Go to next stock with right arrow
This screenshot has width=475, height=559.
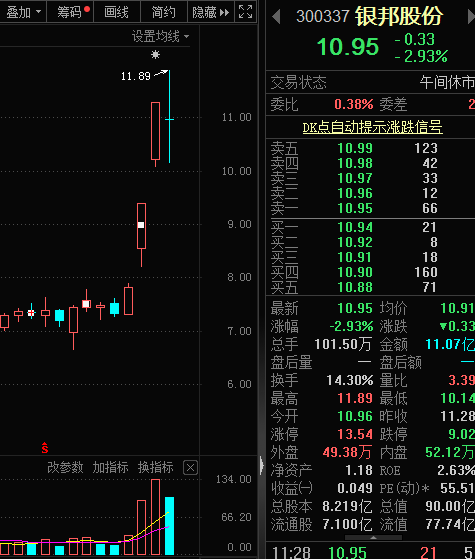tap(471, 17)
